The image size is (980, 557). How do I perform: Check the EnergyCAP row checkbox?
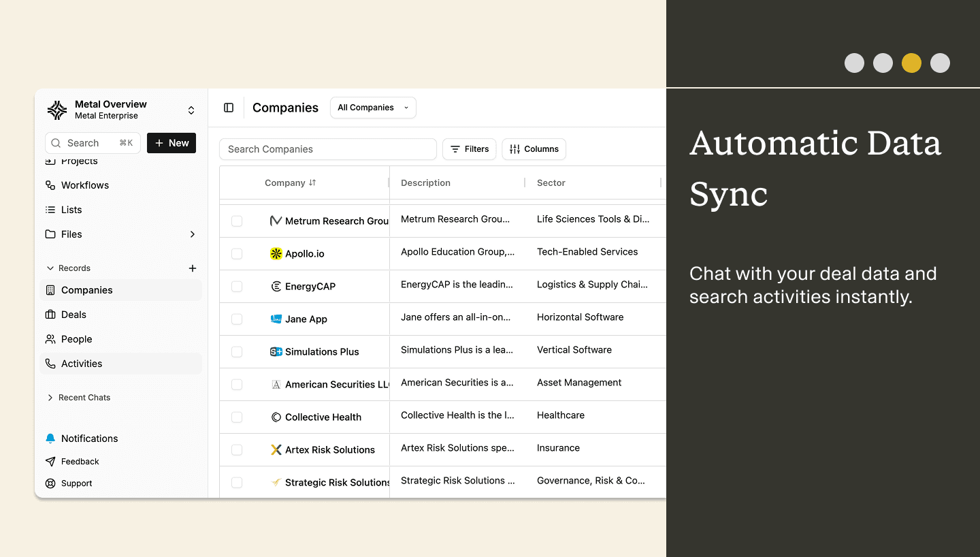pyautogui.click(x=237, y=286)
